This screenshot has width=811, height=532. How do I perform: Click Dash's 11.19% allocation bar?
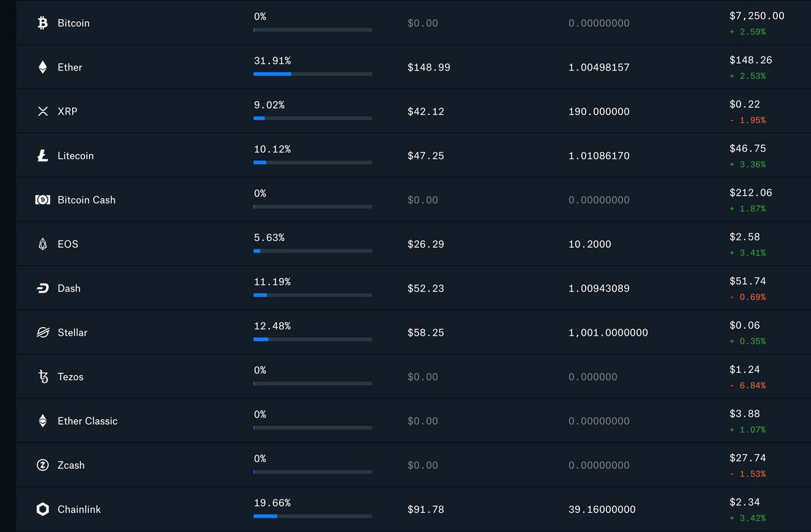point(313,295)
